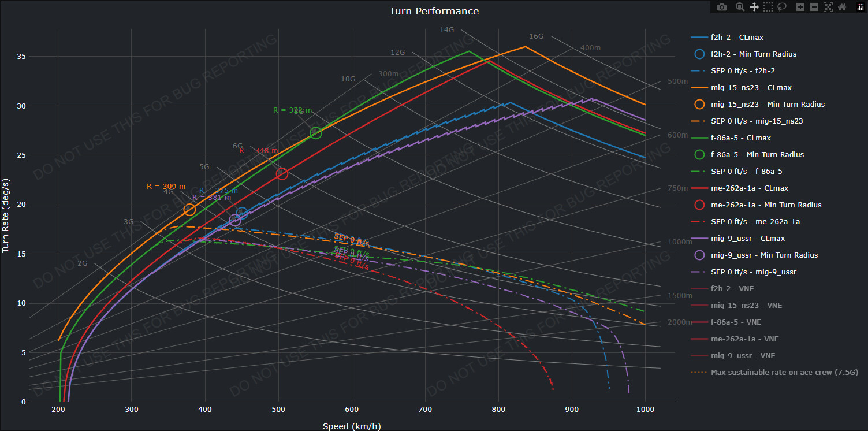Click the orange mig-15 min turn radius marker
Viewport: 868px width, 431px height.
pyautogui.click(x=189, y=210)
